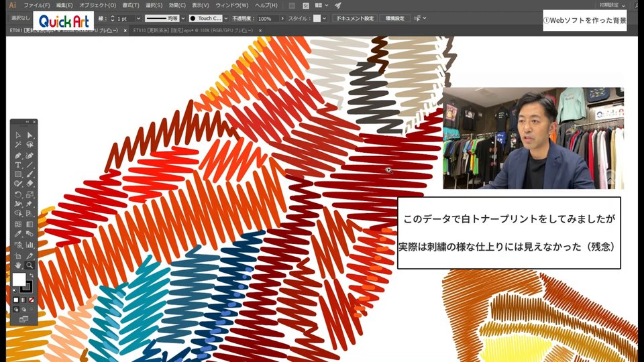Open the オブジェクト(O) menu
Image resolution: width=644 pixels, height=362 pixels.
(x=98, y=5)
